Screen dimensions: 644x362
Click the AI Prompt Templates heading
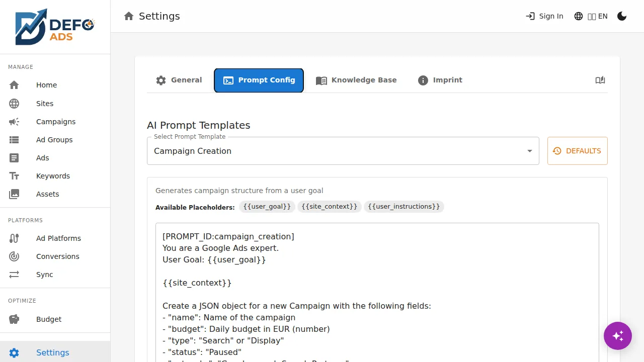click(198, 125)
